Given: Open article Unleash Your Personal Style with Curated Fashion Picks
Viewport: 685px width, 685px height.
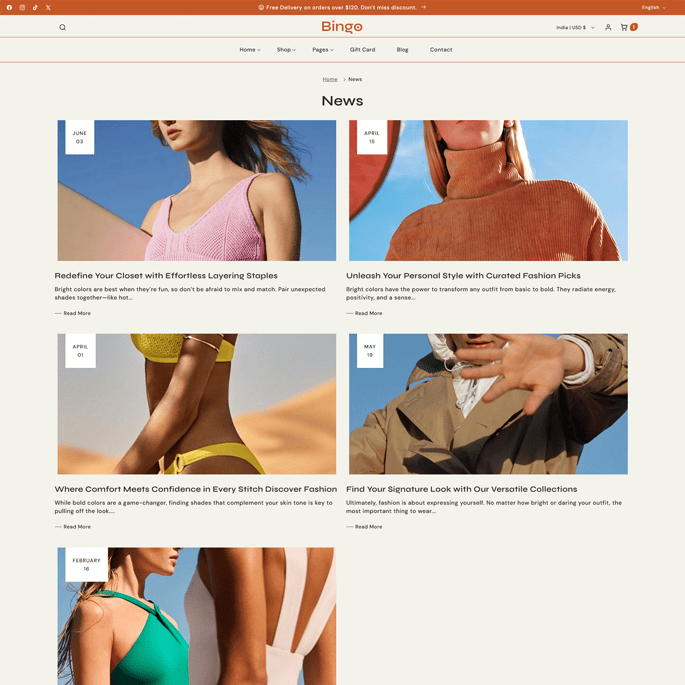Looking at the screenshot, I should tap(463, 276).
